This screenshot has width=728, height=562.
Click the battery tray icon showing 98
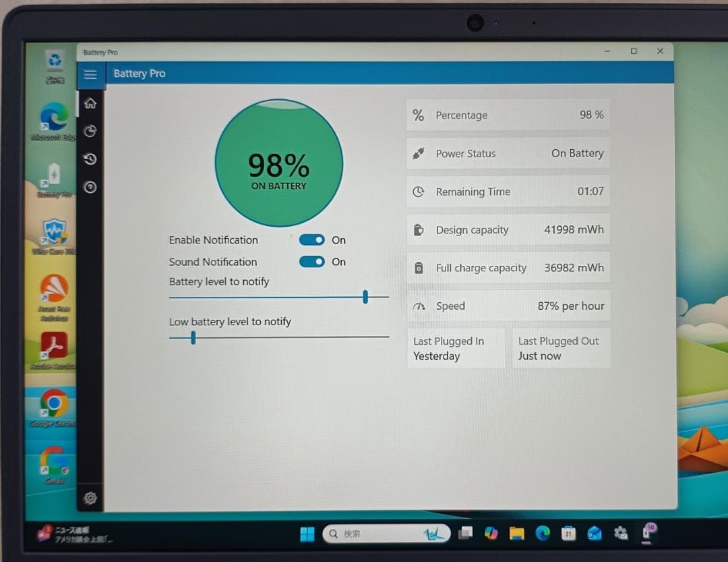[x=648, y=532]
